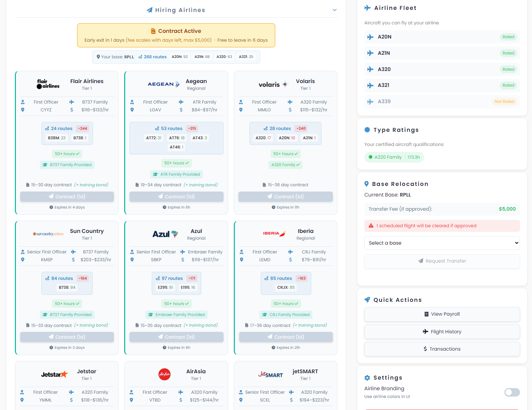Image resolution: width=532 pixels, height=410 pixels.
Task: Click the document icon beside 17–36 day contract
Action: click(247, 326)
